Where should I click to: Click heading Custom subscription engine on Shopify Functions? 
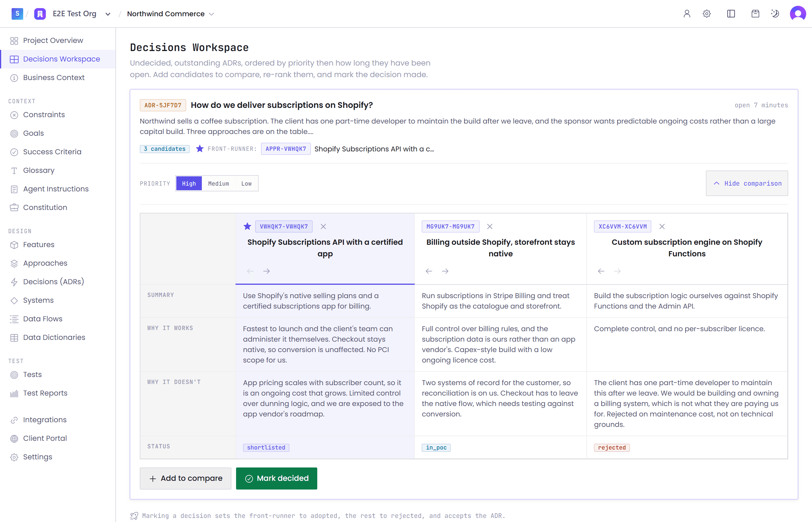[687, 248]
